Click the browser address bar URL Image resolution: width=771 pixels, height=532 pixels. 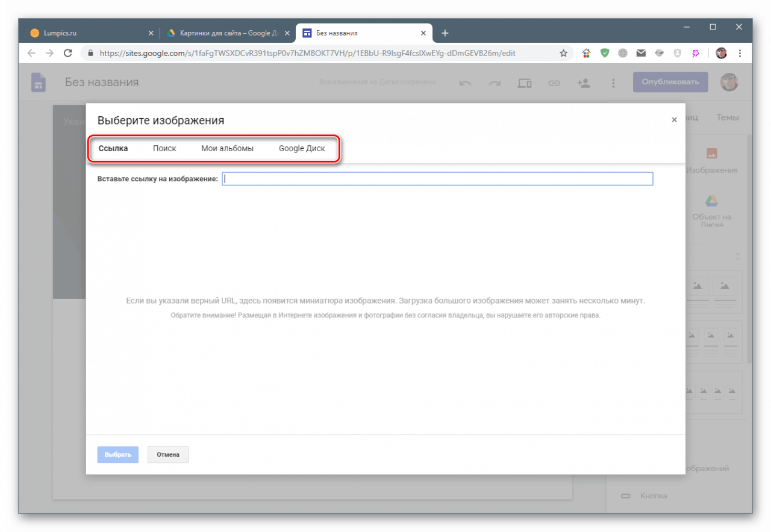(307, 53)
